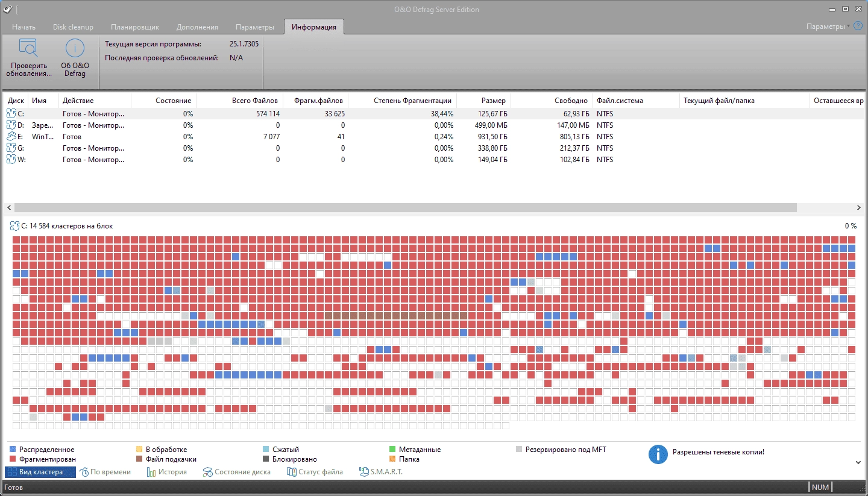Click the 33 625 fragmented files value
This screenshot has width=868, height=496.
coord(335,113)
